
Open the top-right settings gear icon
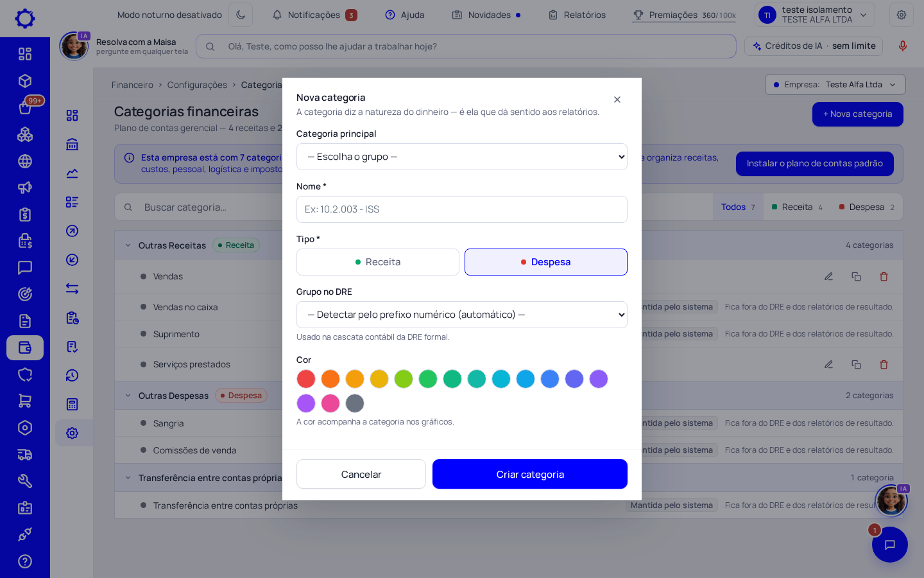pyautogui.click(x=901, y=15)
